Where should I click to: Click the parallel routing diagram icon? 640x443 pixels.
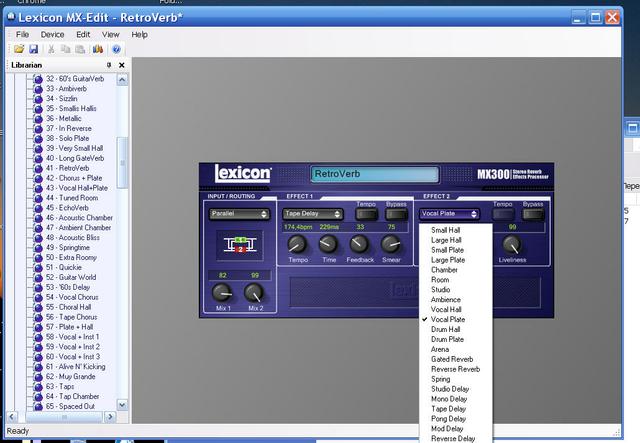(x=239, y=243)
